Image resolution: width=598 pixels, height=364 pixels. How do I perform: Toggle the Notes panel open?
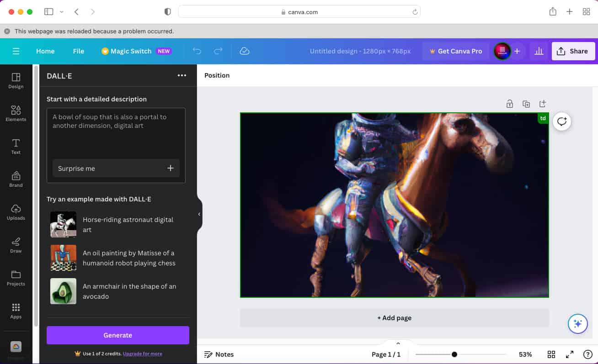click(x=219, y=354)
